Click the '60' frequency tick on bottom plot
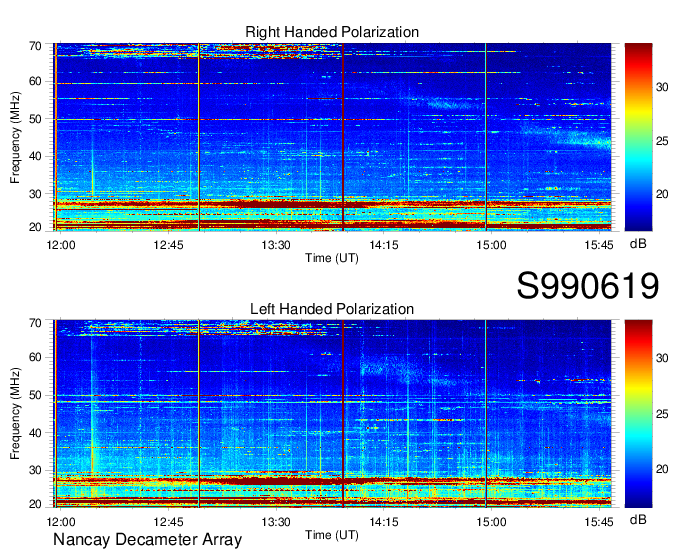This screenshot has height=552, width=680. click(x=35, y=358)
